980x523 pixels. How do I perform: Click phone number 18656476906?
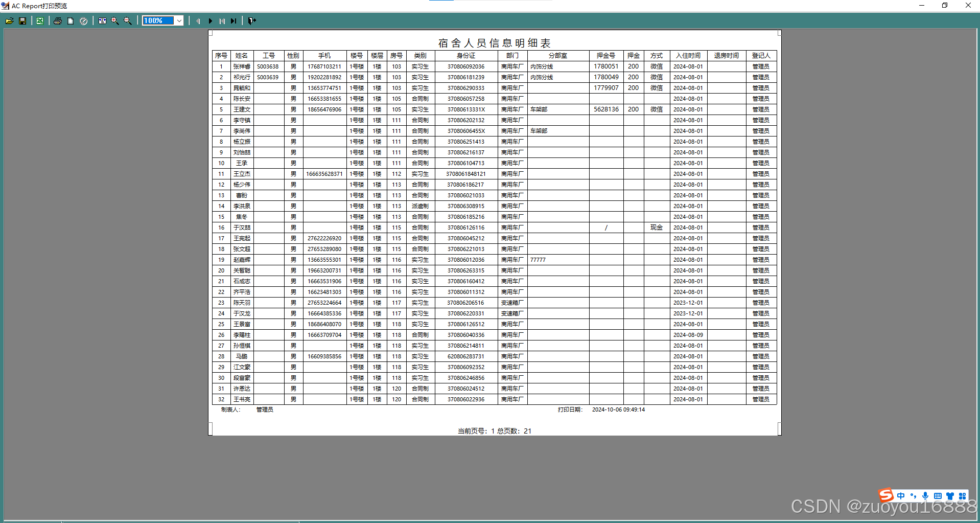click(324, 109)
